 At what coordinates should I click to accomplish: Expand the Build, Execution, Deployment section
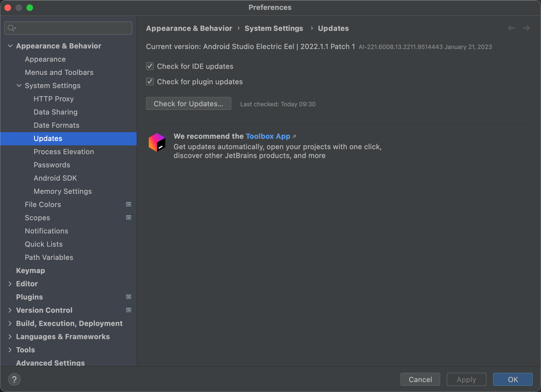(x=9, y=323)
